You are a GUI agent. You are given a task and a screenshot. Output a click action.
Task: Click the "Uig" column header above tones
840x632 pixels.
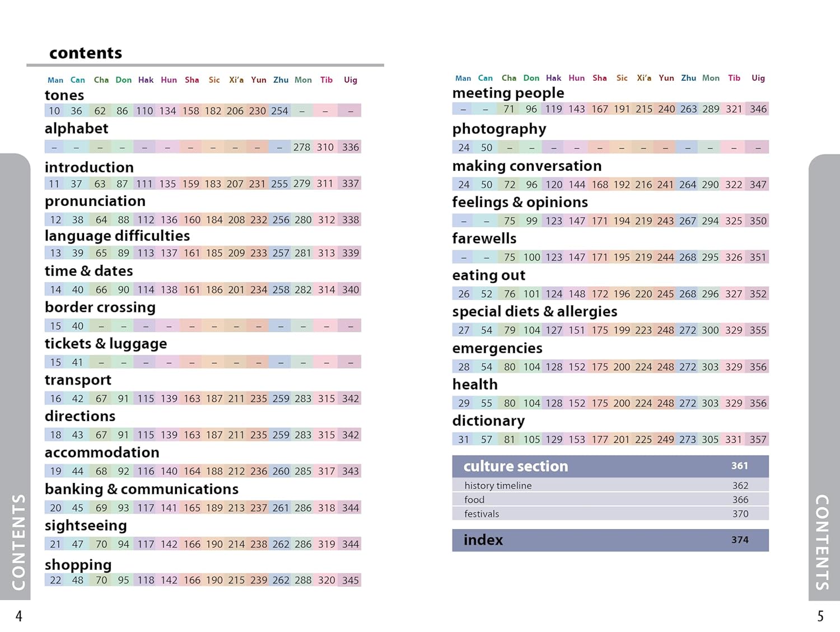(x=350, y=80)
